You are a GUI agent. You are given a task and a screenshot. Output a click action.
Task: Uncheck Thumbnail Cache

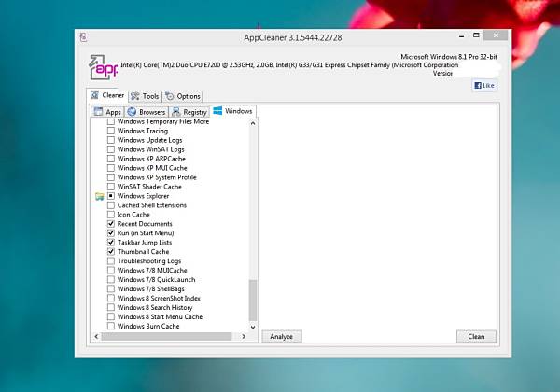tap(111, 252)
